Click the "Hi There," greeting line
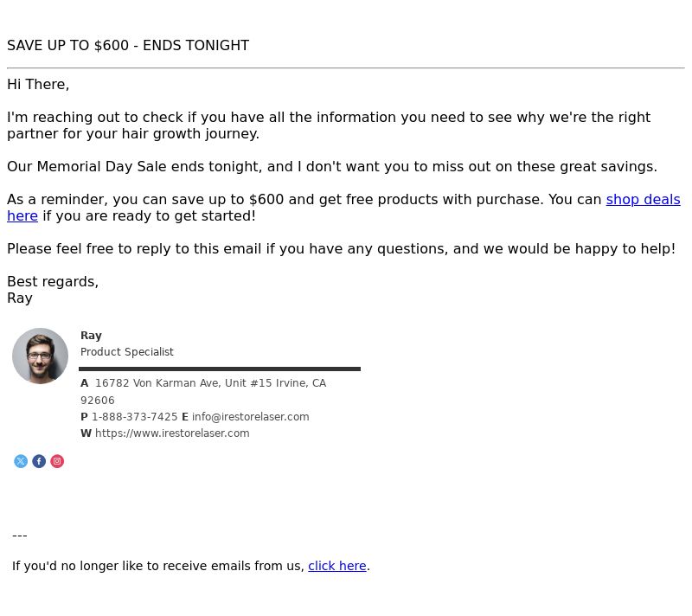Image resolution: width=692 pixels, height=616 pixels. (38, 84)
